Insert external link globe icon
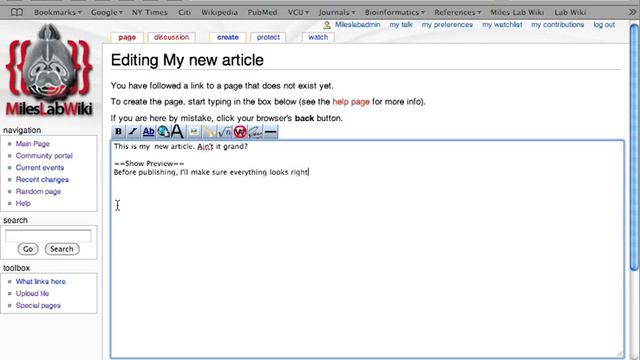 click(x=163, y=132)
